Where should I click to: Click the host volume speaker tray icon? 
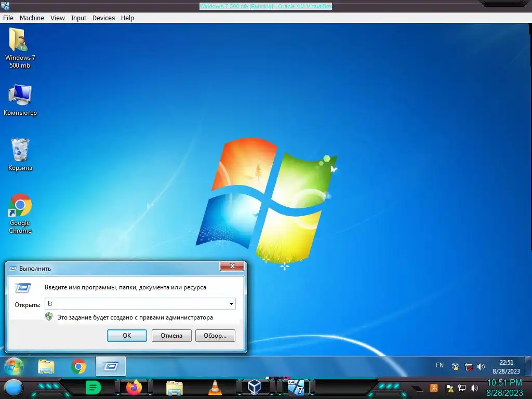click(474, 388)
